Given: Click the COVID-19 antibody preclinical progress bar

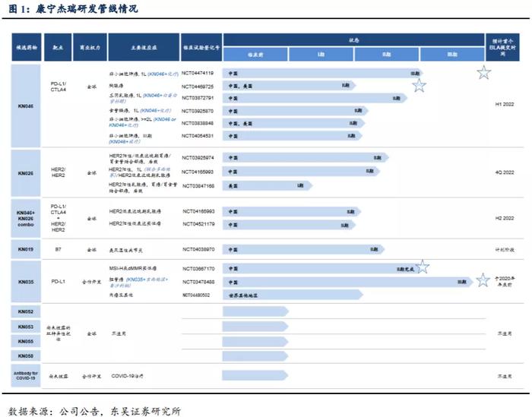Looking at the screenshot, I should click(x=255, y=375).
